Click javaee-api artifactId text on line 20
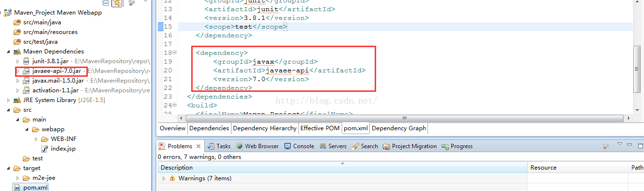Screen dimensions: 644x191 [281, 70]
